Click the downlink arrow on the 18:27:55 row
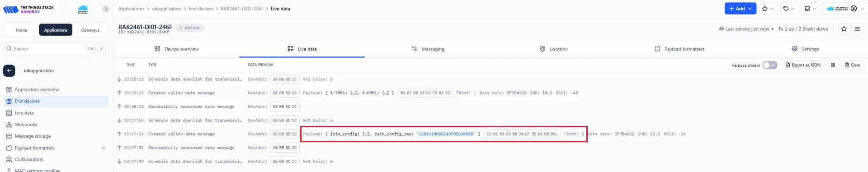The width and height of the screenshot is (868, 172). pyautogui.click(x=119, y=121)
